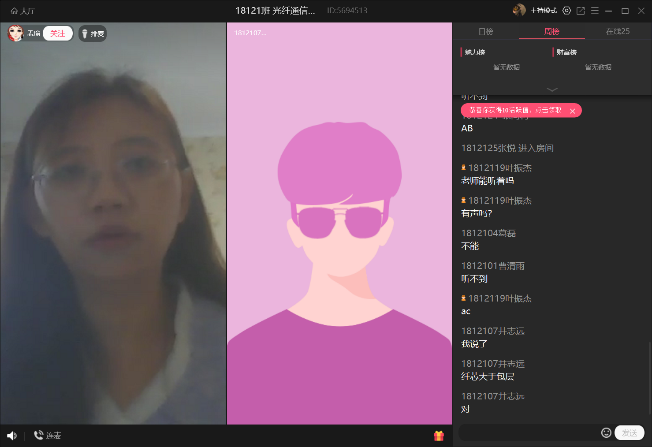The width and height of the screenshot is (652, 447).
Task: Select the 周榜 weekly ranking tab
Action: (x=551, y=32)
